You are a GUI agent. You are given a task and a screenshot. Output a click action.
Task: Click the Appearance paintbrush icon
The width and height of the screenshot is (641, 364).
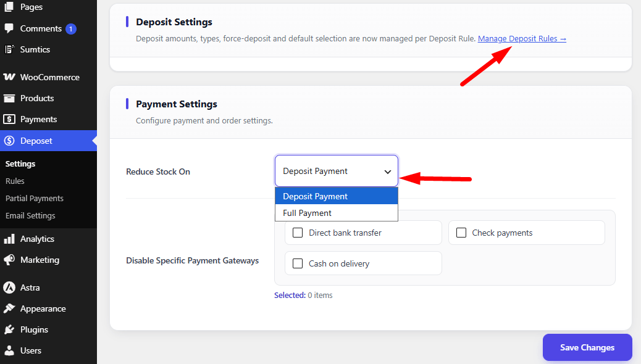(9, 309)
